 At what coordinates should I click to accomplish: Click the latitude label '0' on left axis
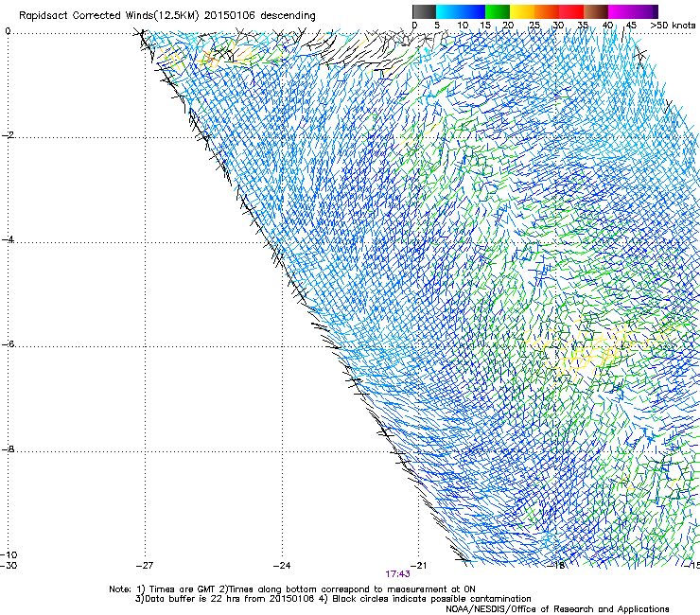(8, 31)
